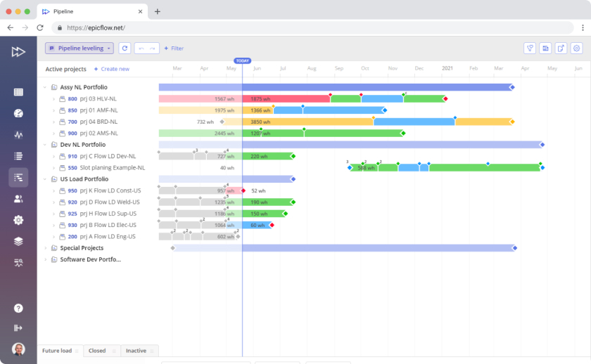Click the TODAY timeline marker

[242, 60]
